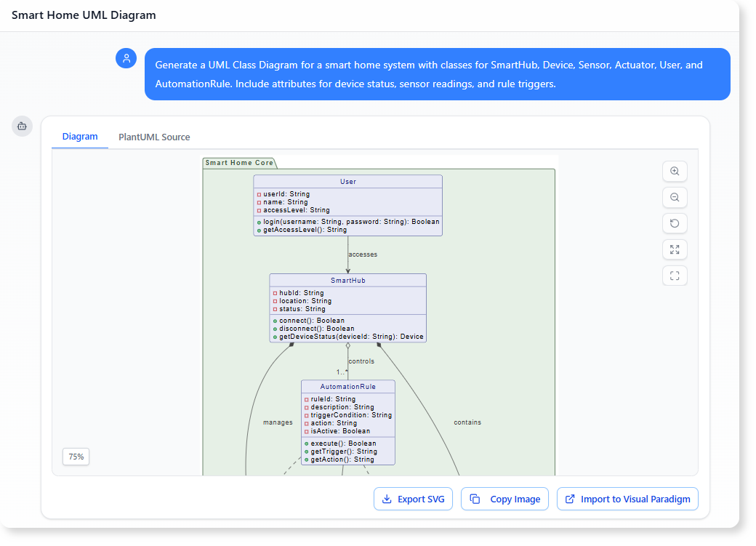Click the 75% zoom level indicator
This screenshot has width=756, height=546.
coord(76,457)
